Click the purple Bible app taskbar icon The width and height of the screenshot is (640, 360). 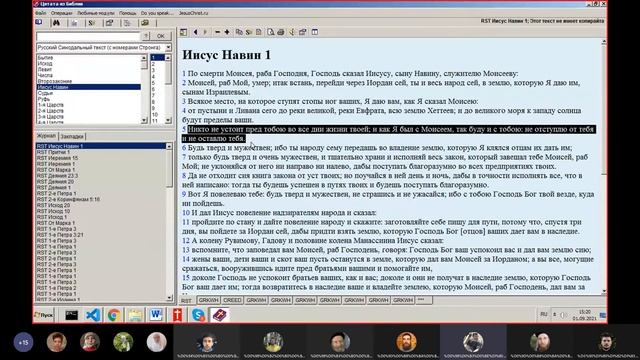click(x=220, y=315)
